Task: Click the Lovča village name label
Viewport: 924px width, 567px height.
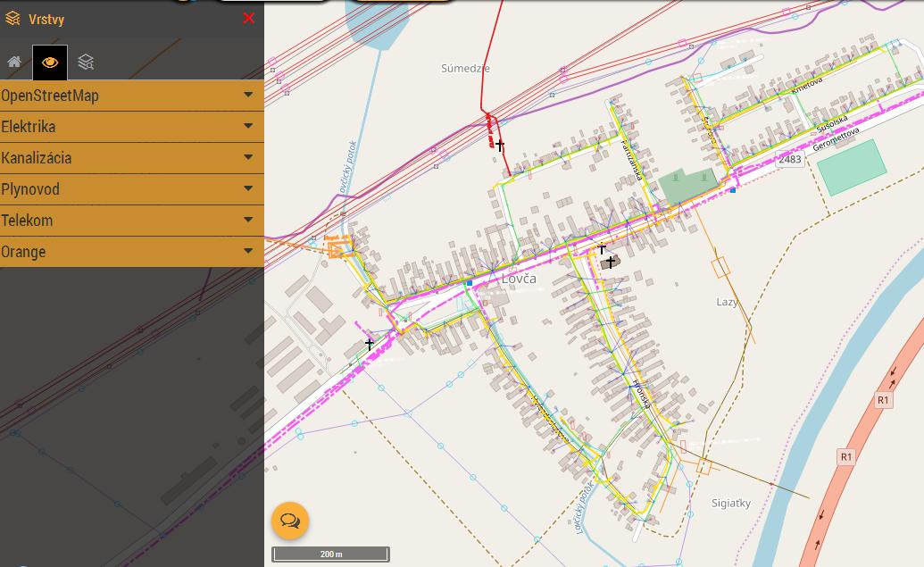Action: click(519, 279)
